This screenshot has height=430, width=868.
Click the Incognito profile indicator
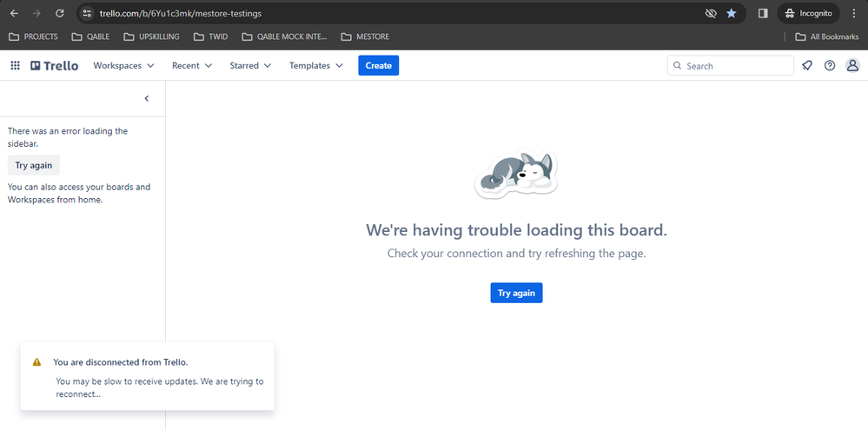(808, 13)
